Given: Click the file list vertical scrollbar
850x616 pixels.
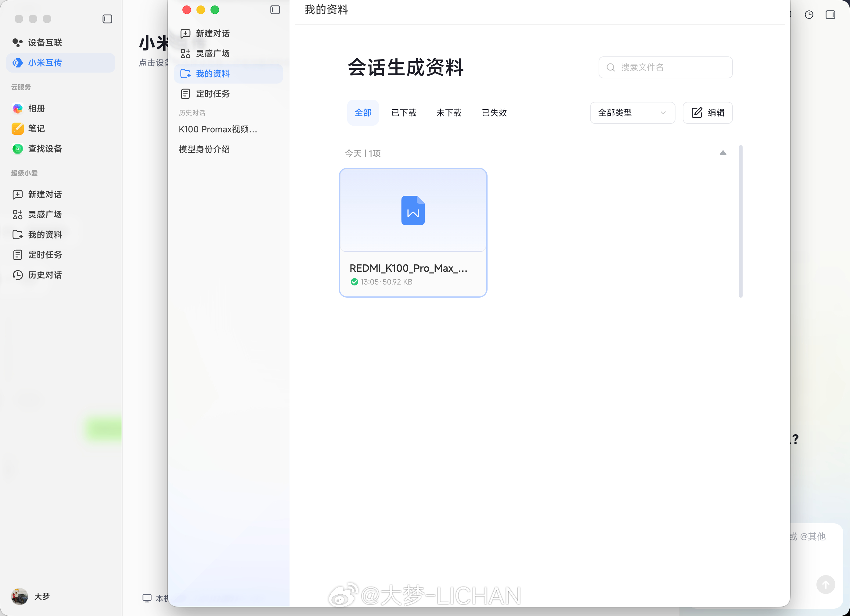Looking at the screenshot, I should point(740,221).
